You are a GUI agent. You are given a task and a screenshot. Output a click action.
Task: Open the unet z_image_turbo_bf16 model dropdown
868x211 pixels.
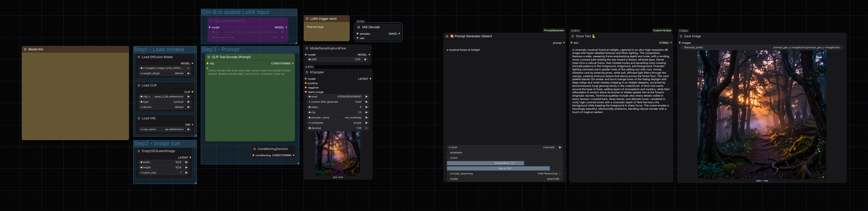[165, 68]
